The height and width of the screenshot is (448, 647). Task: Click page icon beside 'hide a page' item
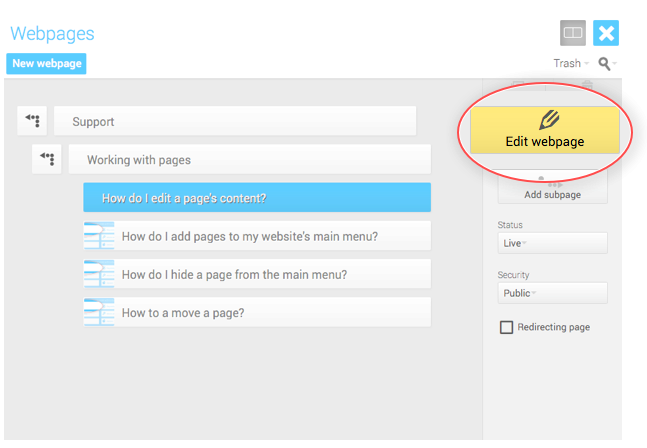click(99, 274)
